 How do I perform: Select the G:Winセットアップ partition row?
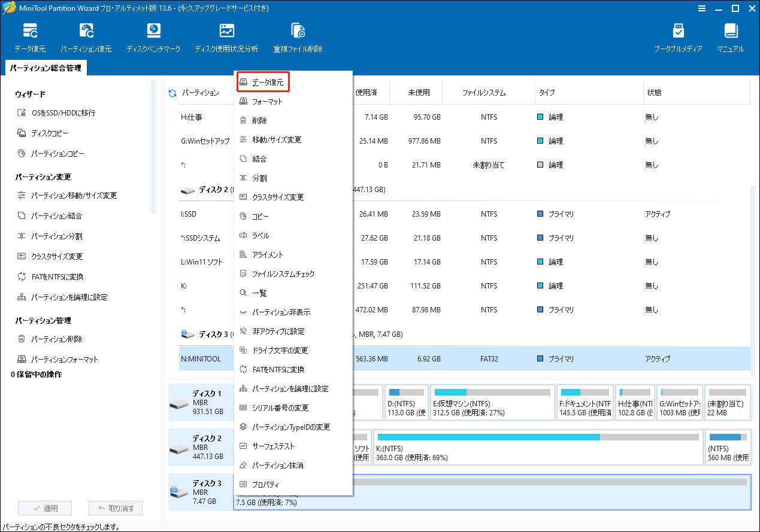coord(464,141)
